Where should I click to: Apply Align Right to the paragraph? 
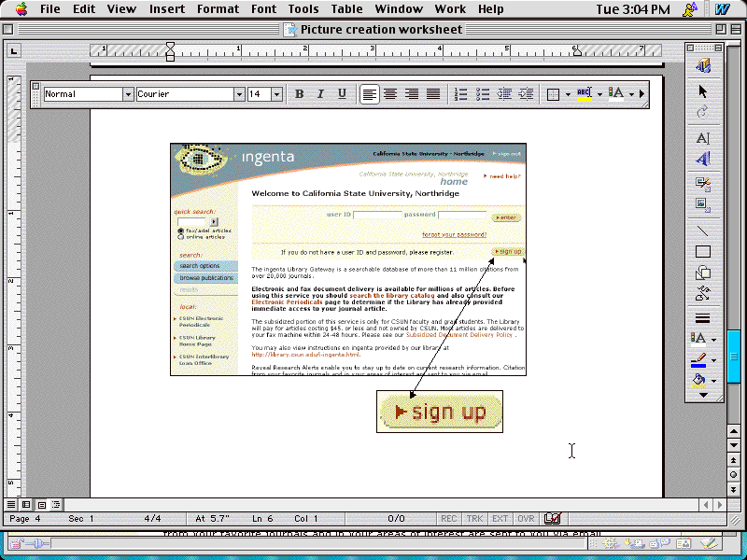coord(412,94)
